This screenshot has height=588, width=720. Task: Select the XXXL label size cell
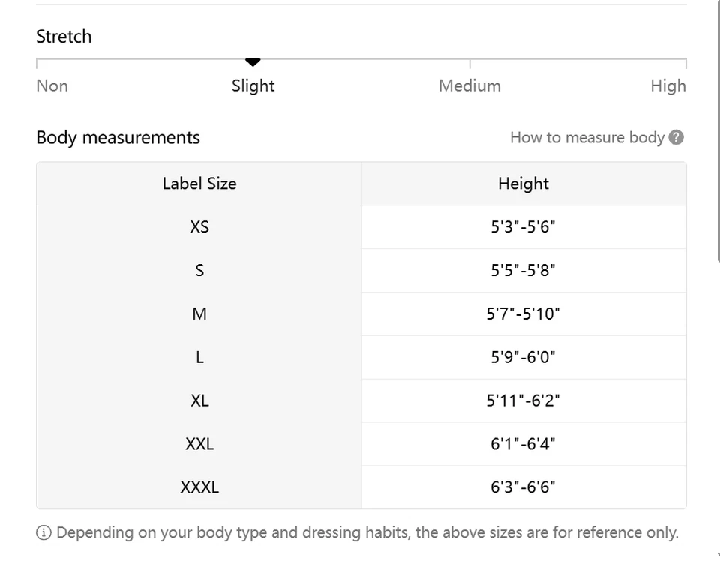[199, 487]
